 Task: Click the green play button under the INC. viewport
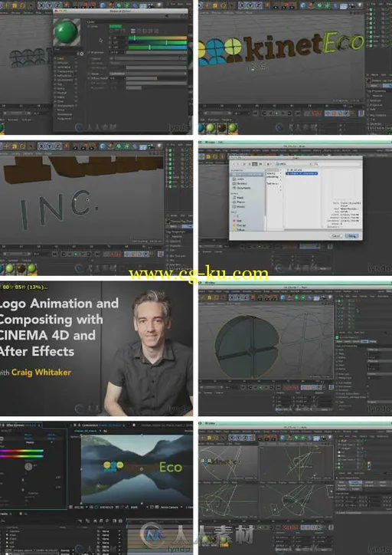pos(75,255)
